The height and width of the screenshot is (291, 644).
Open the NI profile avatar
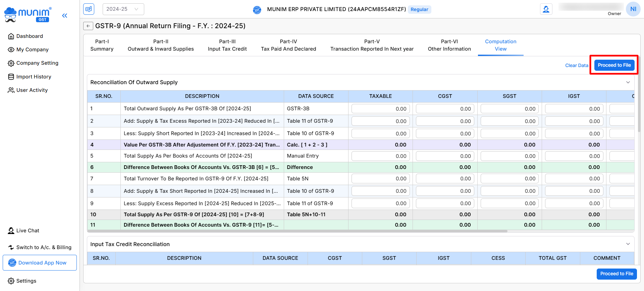633,9
